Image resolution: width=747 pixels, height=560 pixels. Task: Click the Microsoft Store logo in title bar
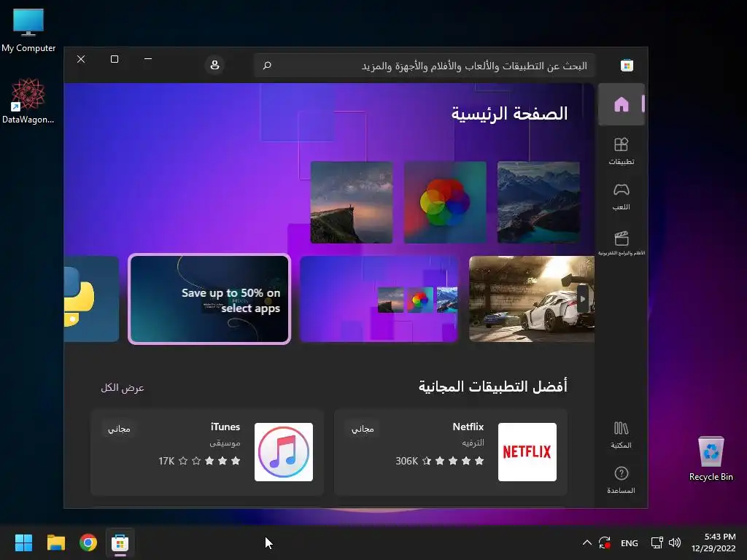(x=627, y=66)
